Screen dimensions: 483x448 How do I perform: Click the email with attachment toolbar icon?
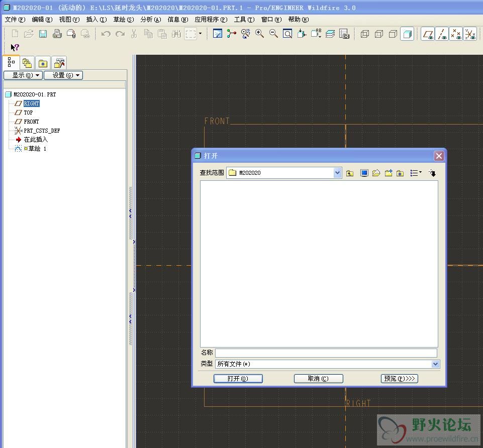click(71, 34)
